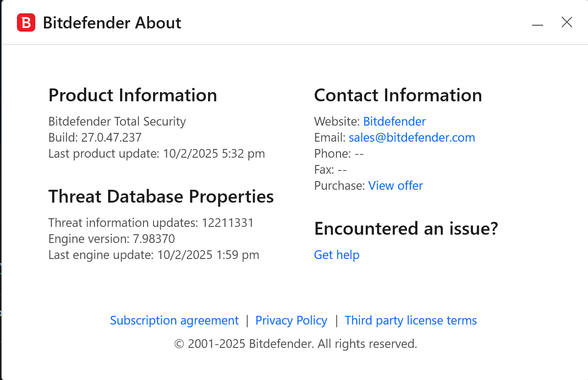The width and height of the screenshot is (588, 380).
Task: Select the Threat information updates line
Action: 151,223
